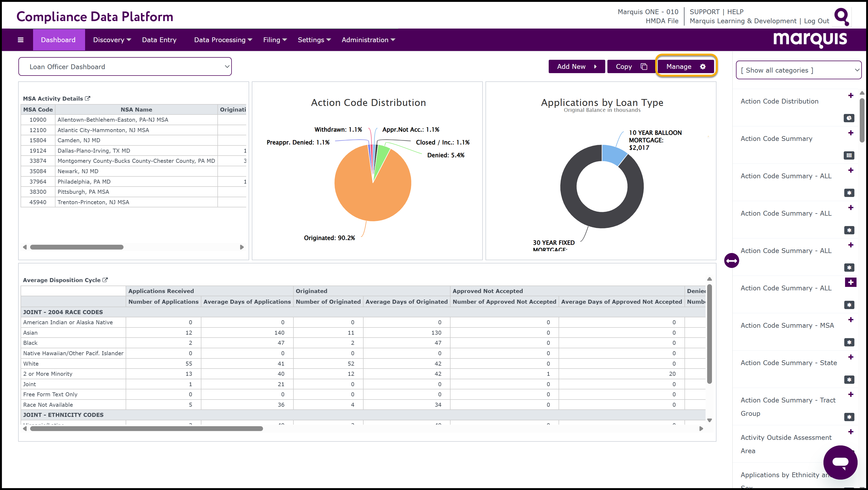
Task: Click the table grid icon under Action Code Summary
Action: coord(849,156)
